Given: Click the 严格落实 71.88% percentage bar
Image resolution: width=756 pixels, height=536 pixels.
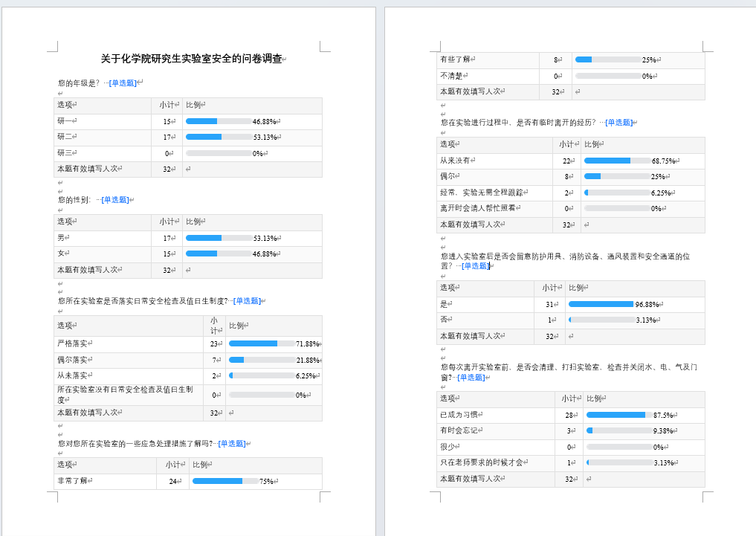Looking at the screenshot, I should click(x=262, y=344).
